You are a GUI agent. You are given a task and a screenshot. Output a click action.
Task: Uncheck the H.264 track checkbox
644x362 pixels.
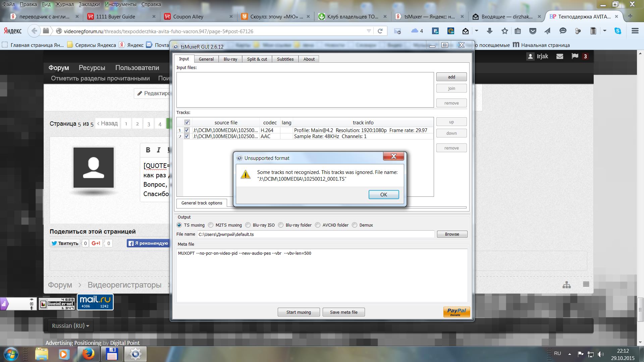[187, 130]
